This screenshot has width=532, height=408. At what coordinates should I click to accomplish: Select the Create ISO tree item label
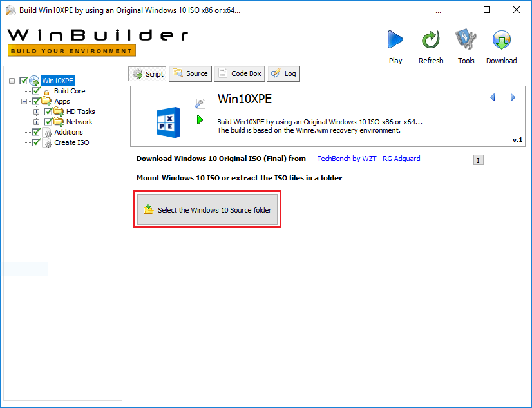click(71, 142)
